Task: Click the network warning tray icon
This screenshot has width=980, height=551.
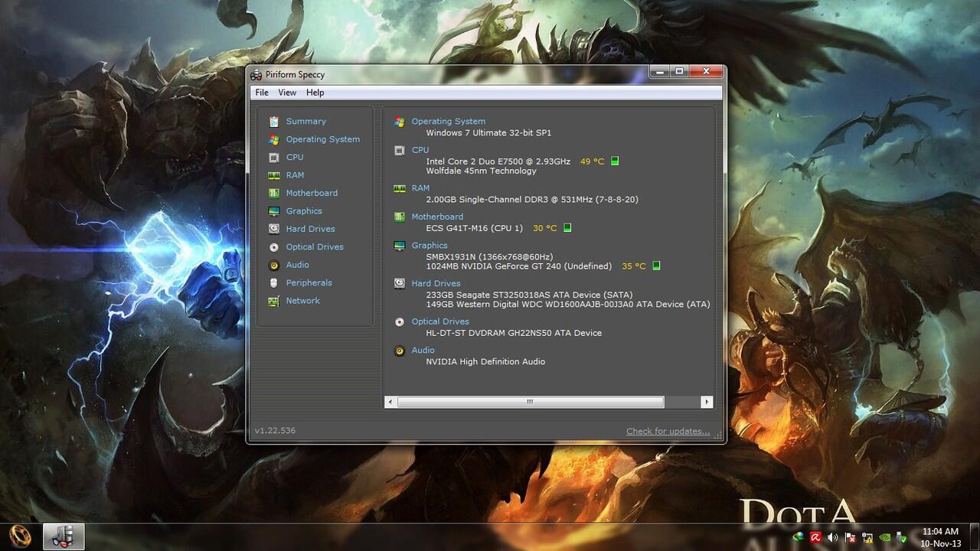Action: click(867, 537)
